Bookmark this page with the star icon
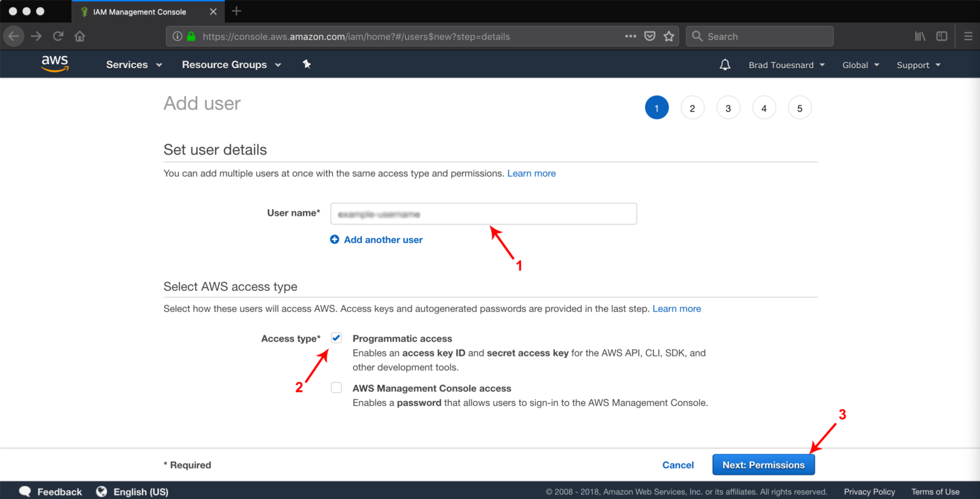The image size is (980, 499). coord(669,36)
